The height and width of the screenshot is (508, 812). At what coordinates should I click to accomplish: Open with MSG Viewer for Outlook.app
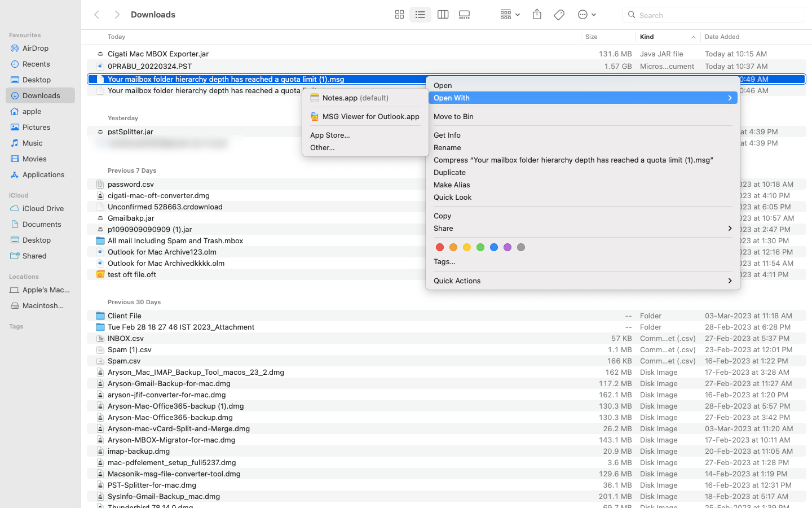[x=365, y=116]
